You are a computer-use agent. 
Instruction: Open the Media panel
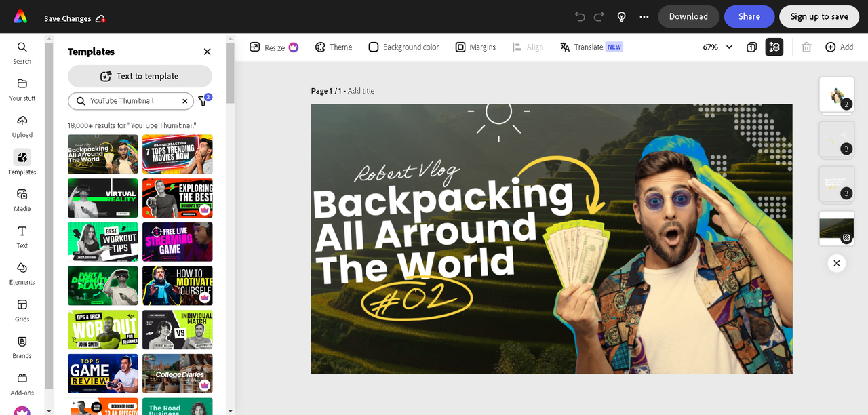point(22,199)
